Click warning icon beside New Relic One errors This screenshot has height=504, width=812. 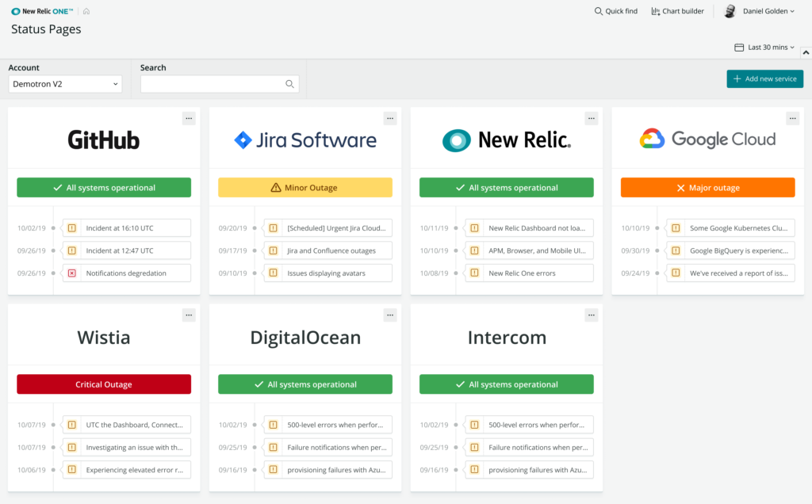[474, 273]
